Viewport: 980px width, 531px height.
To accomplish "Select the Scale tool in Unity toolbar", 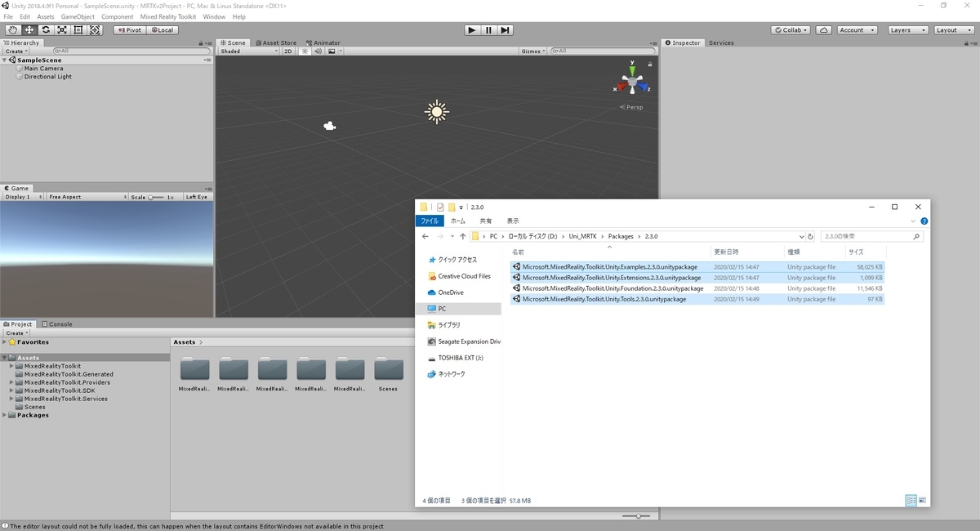I will pos(61,30).
